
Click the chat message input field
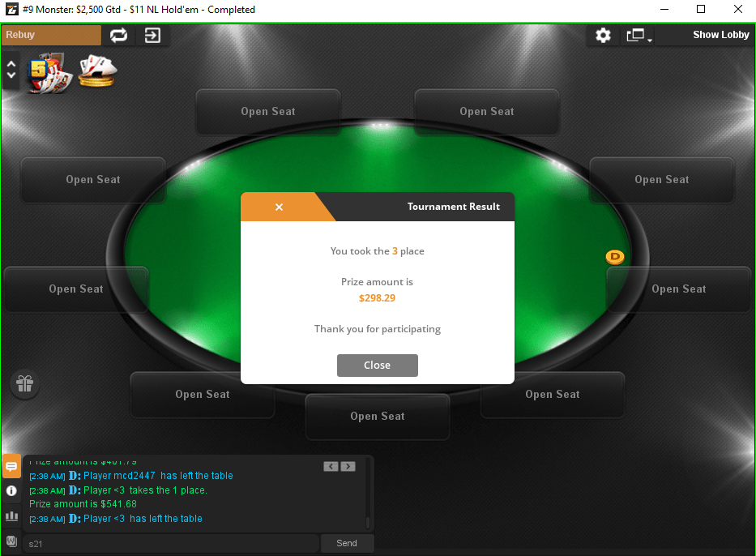(x=171, y=544)
